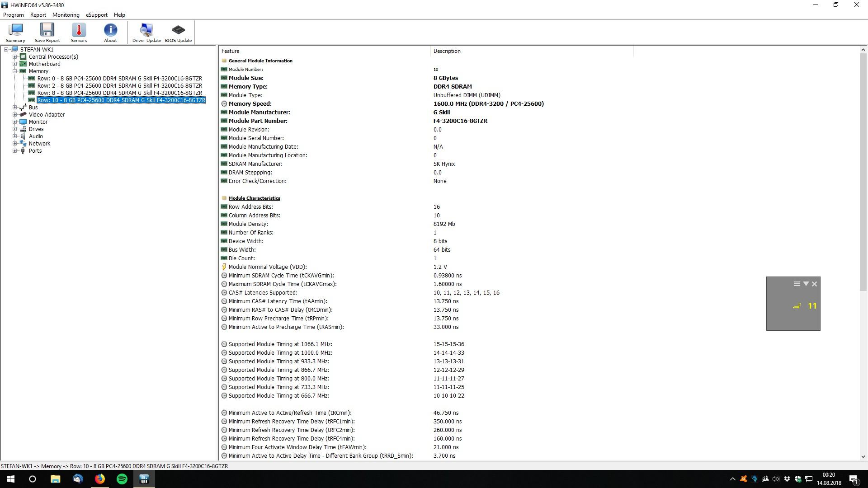This screenshot has height=488, width=868.
Task: Close the gray overlay widget
Action: pos(815,284)
